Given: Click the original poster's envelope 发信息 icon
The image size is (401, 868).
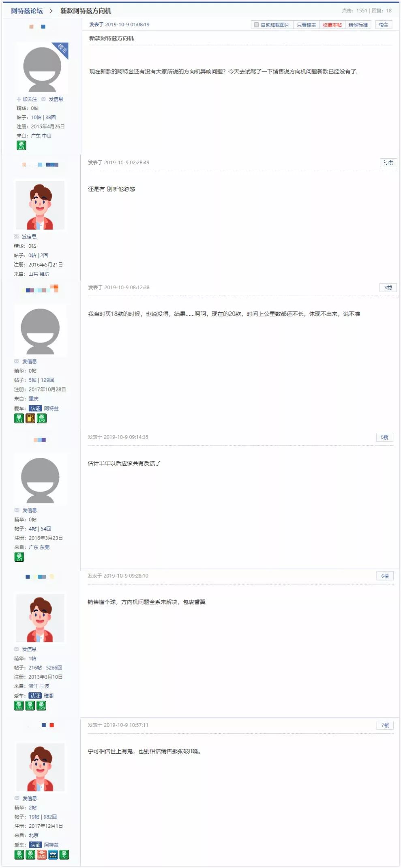Looking at the screenshot, I should click(x=43, y=99).
